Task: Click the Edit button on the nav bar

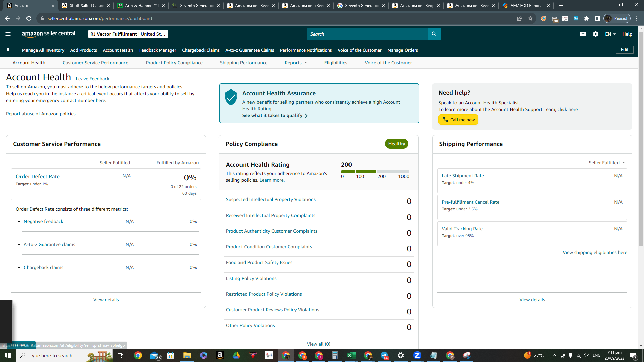Action: coord(625,50)
